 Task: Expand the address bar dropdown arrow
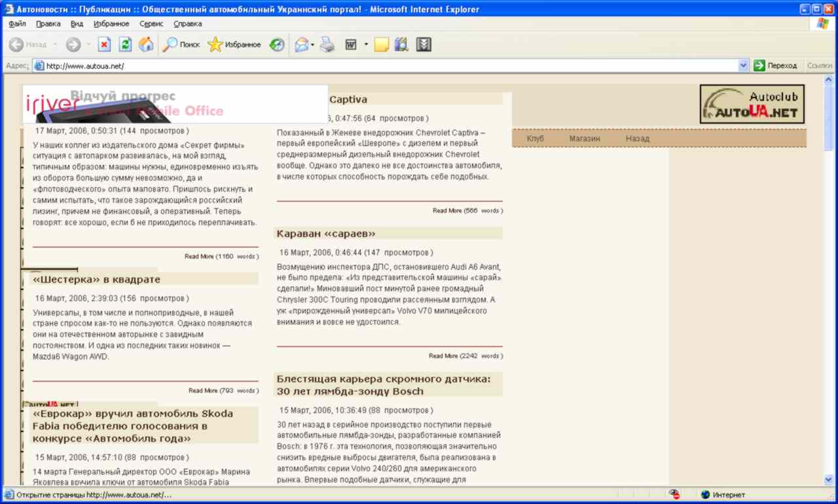click(x=743, y=65)
